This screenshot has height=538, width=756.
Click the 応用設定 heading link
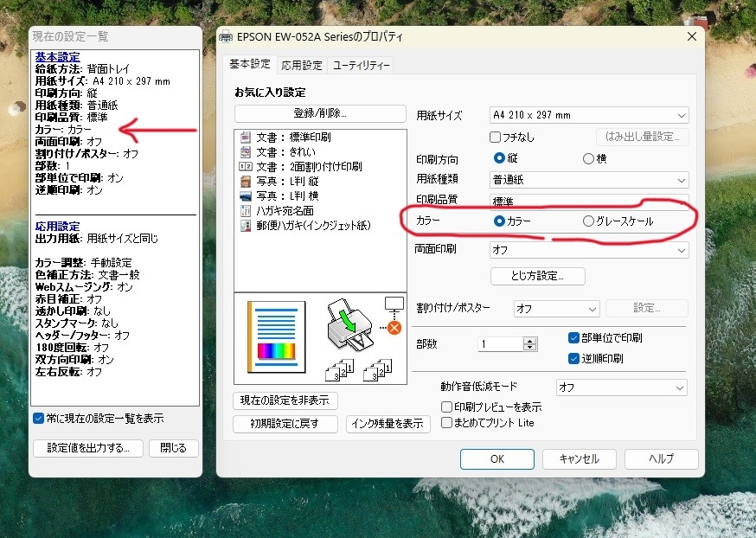[x=57, y=227]
